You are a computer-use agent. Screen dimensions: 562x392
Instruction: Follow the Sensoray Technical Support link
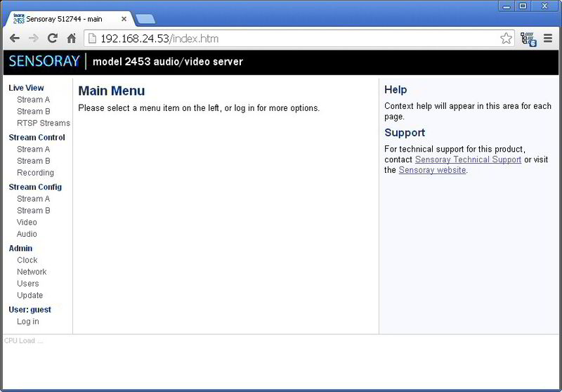coord(468,159)
